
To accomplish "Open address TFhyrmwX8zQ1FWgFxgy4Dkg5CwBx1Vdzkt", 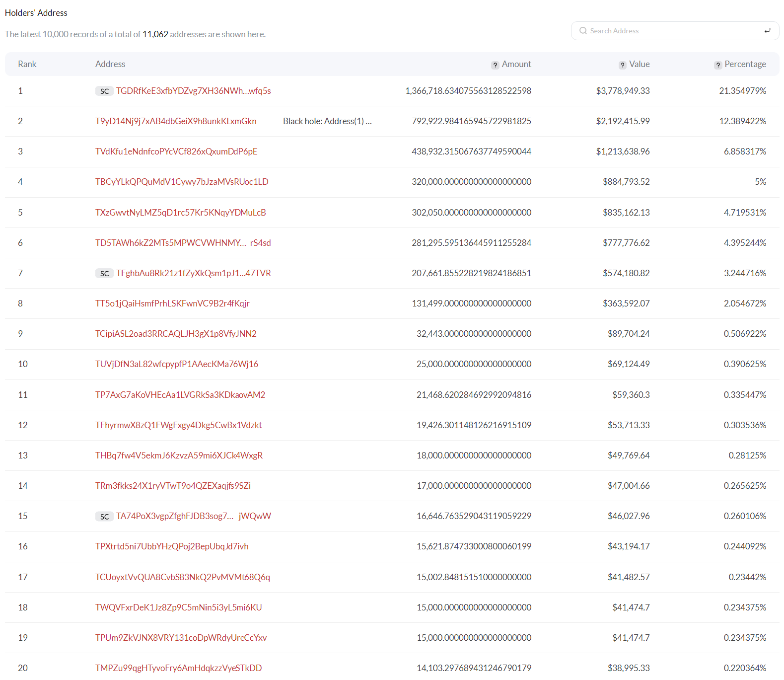I will coord(179,425).
